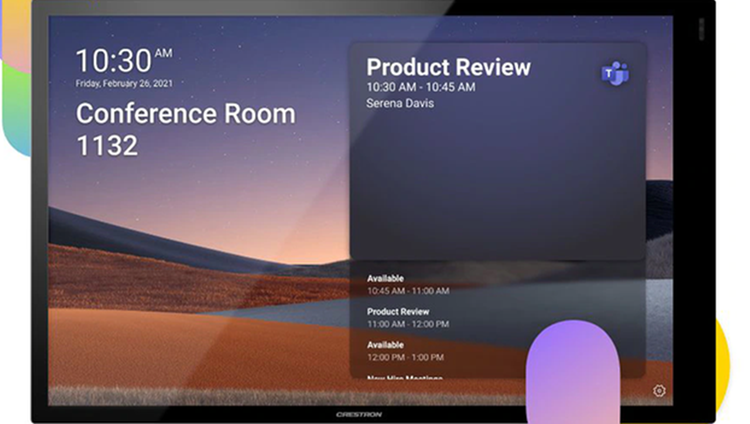This screenshot has width=750, height=424.
Task: Tap the Available 10:45 AM - 11:00 AM slot
Action: coord(408,284)
